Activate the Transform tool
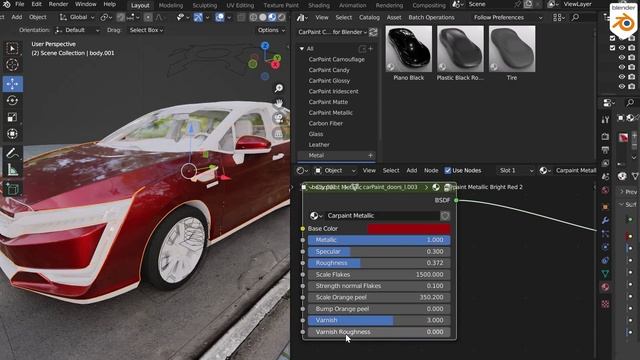 click(x=12, y=134)
